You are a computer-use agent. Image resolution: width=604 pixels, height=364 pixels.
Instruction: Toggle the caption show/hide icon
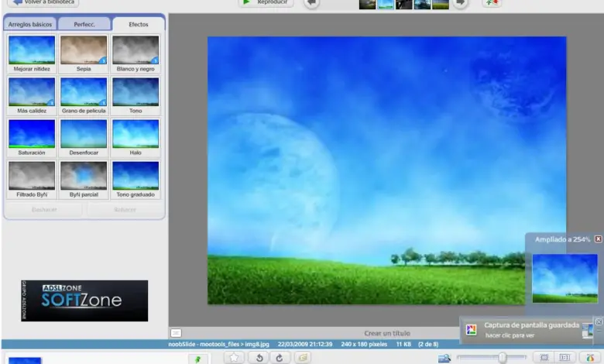[x=176, y=333]
